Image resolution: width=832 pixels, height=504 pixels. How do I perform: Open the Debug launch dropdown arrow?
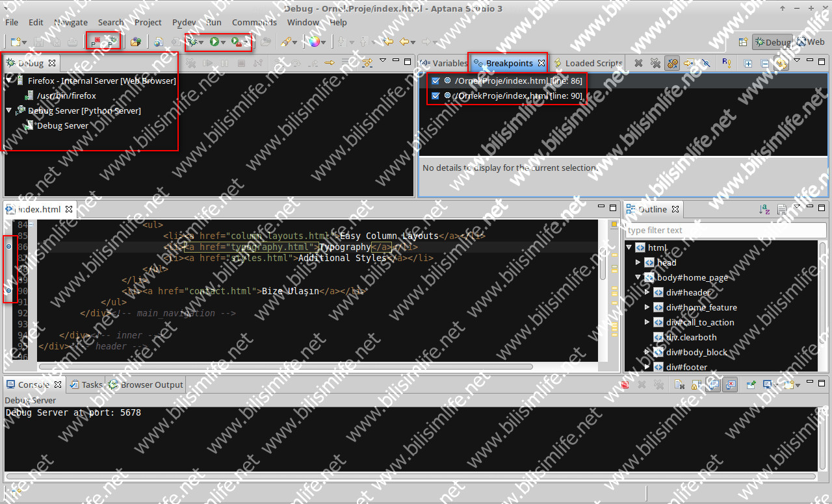201,43
